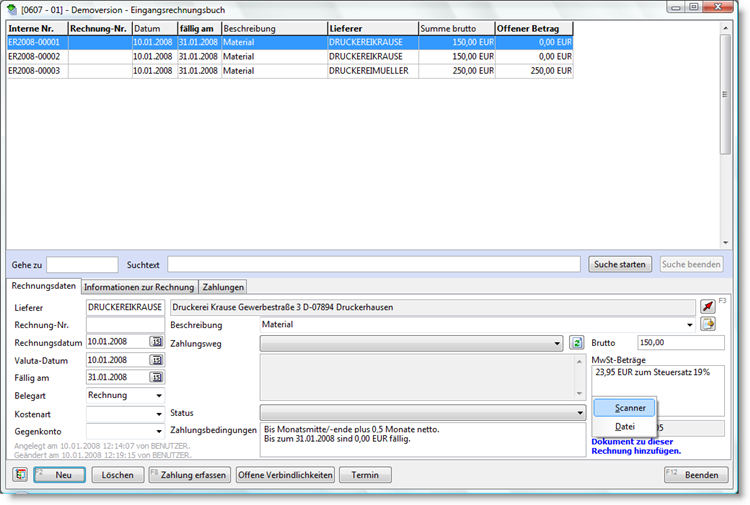
Task: Click the application icon in title bar
Action: point(12,8)
